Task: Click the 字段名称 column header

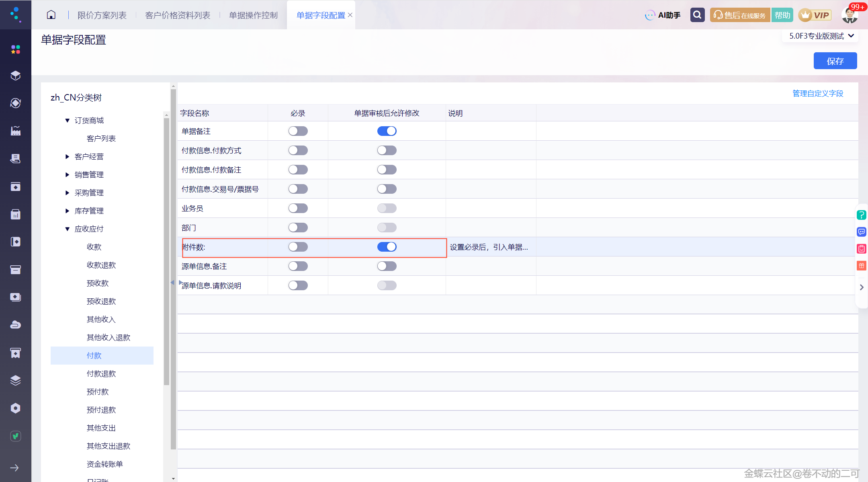Action: click(194, 113)
